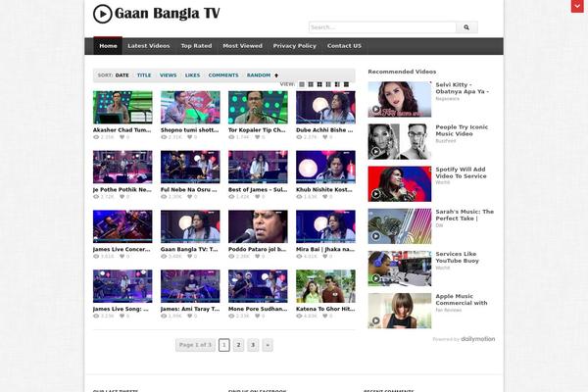Screen dimensions: 588x392
Task: Play the Sarah's Music recommended video
Action: point(375,236)
